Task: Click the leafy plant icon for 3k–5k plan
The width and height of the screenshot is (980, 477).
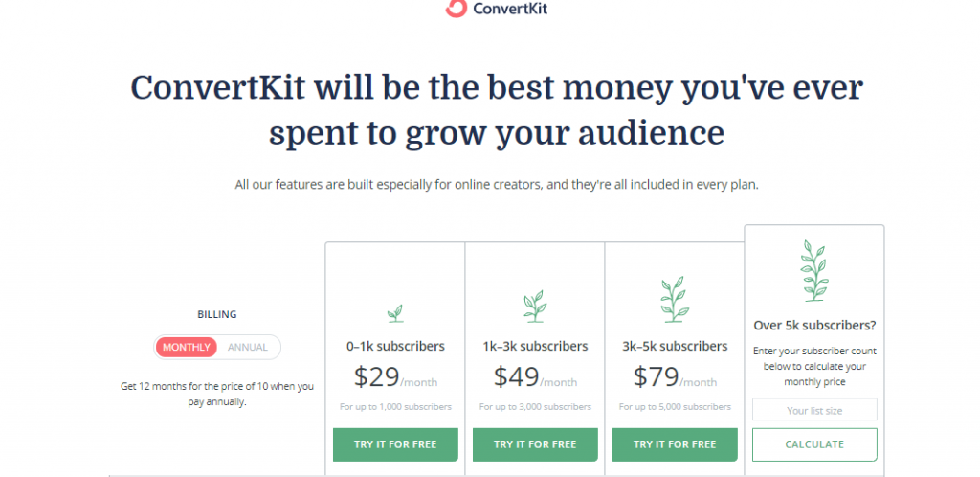Action: tap(675, 300)
